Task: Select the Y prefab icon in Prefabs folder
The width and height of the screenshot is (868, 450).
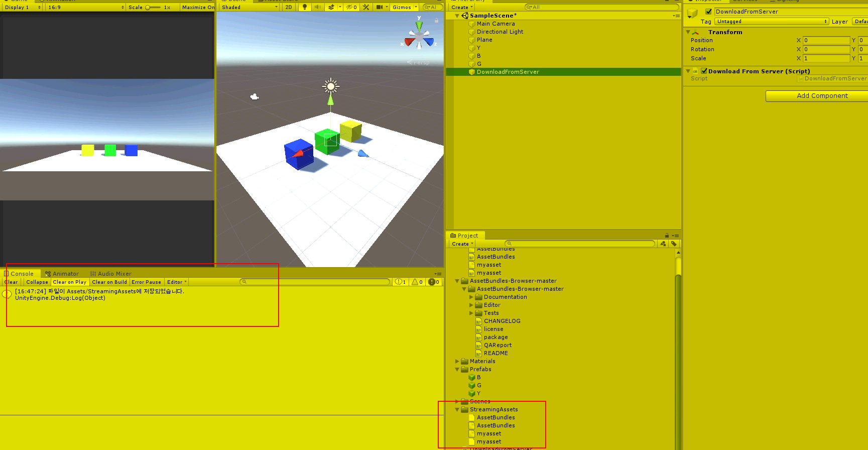Action: click(472, 393)
